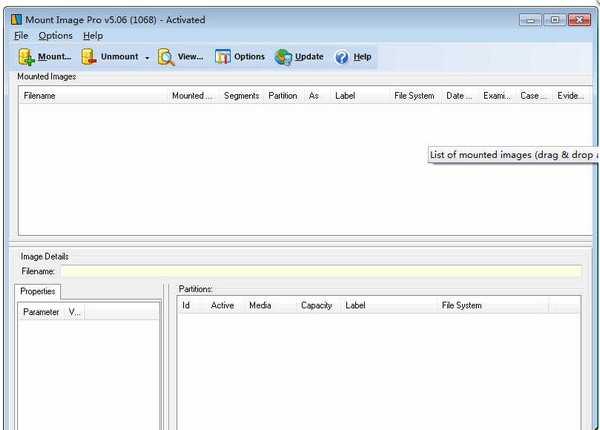Close the Mount Image Pro window
The width and height of the screenshot is (600, 430).
(579, 20)
